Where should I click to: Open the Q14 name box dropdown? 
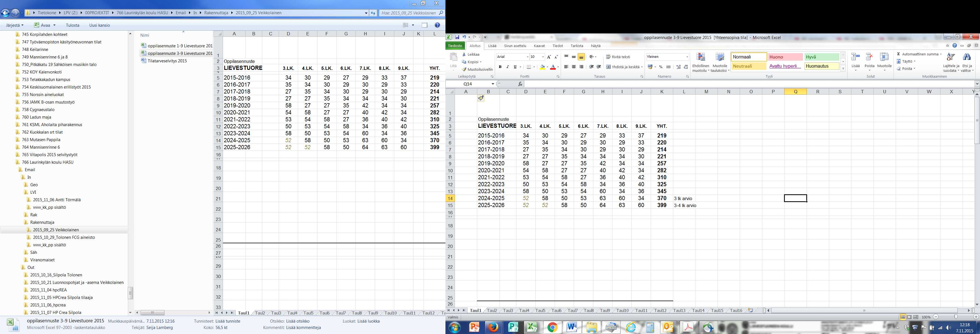pos(493,84)
